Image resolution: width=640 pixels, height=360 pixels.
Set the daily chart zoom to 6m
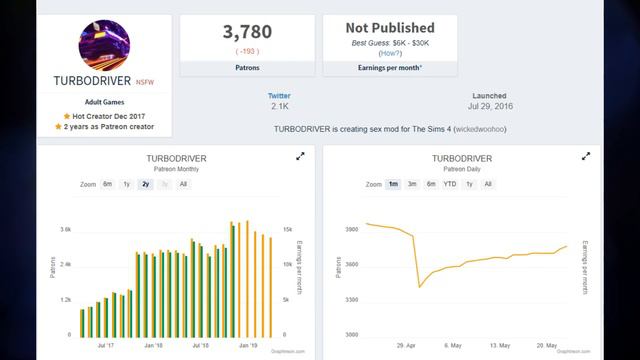click(431, 184)
